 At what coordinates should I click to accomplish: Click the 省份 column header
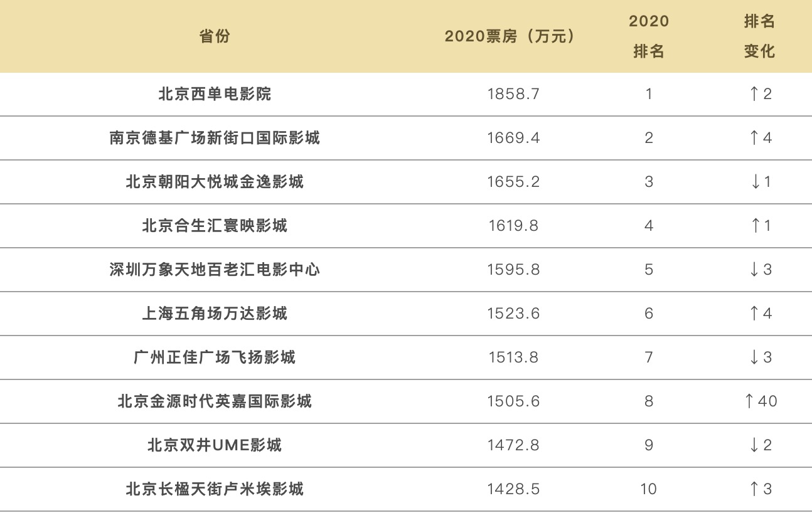pyautogui.click(x=215, y=36)
